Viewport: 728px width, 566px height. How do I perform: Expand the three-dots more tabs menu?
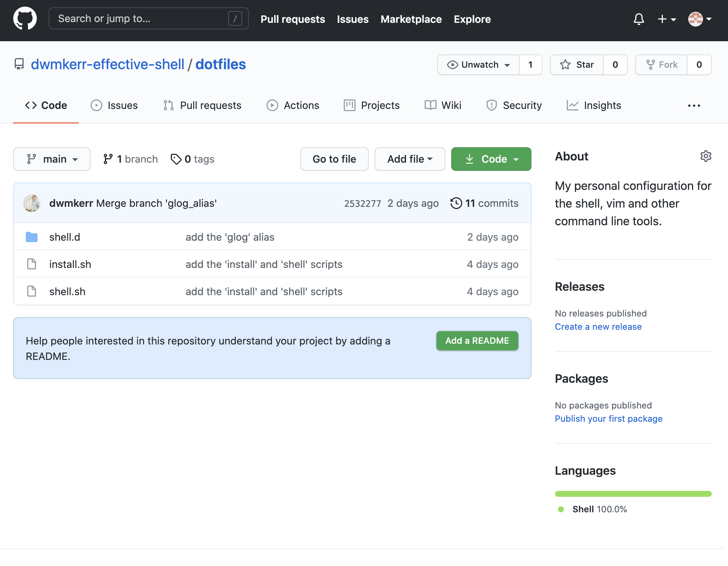point(694,106)
